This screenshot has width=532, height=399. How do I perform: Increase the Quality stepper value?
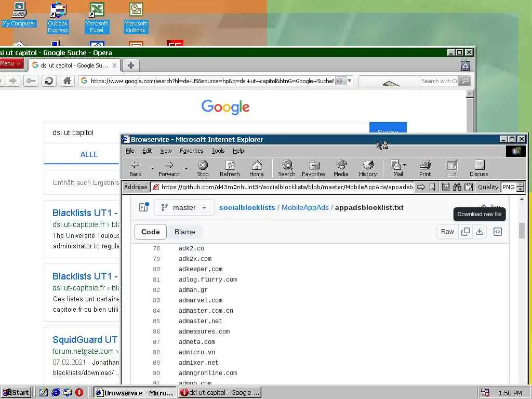point(521,184)
